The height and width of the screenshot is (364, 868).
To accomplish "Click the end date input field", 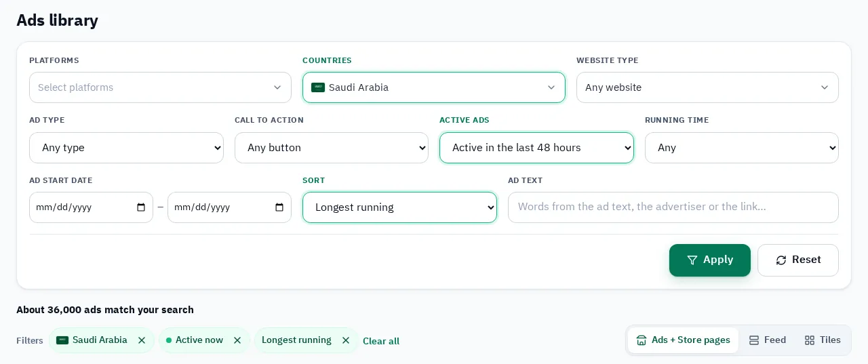I will tap(229, 207).
